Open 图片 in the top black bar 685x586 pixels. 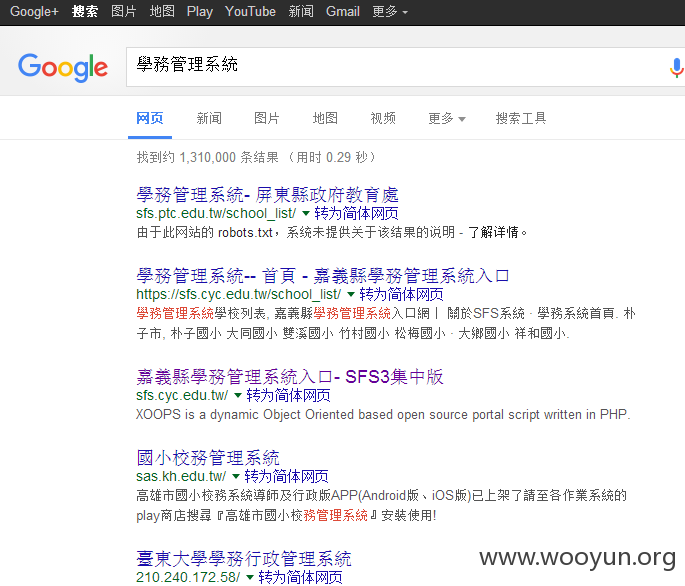[124, 11]
